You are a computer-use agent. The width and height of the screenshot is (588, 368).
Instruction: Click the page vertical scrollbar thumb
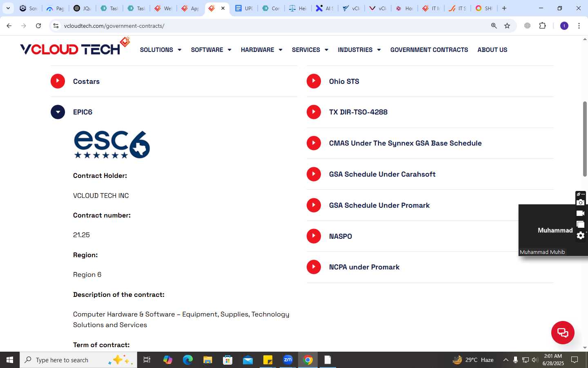pyautogui.click(x=585, y=139)
